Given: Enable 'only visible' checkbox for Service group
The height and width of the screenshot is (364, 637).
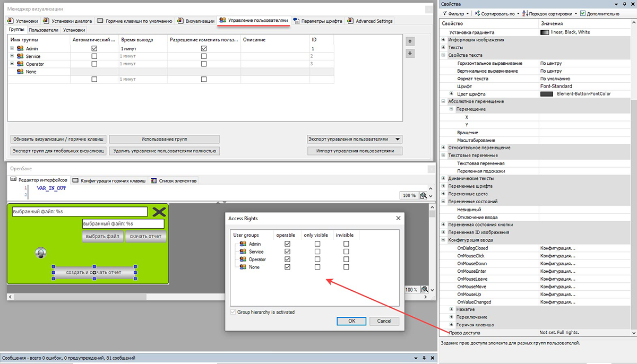Looking at the screenshot, I should 317,252.
